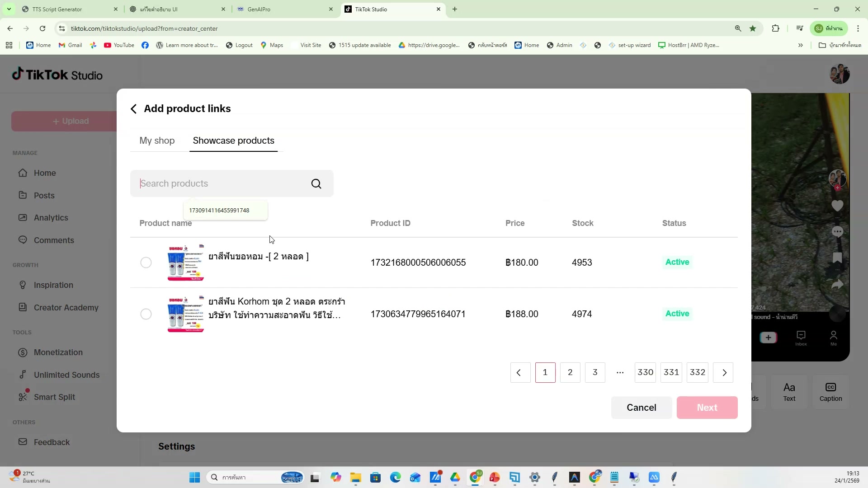
Task: Go to previous page with the left chevron
Action: pyautogui.click(x=520, y=372)
